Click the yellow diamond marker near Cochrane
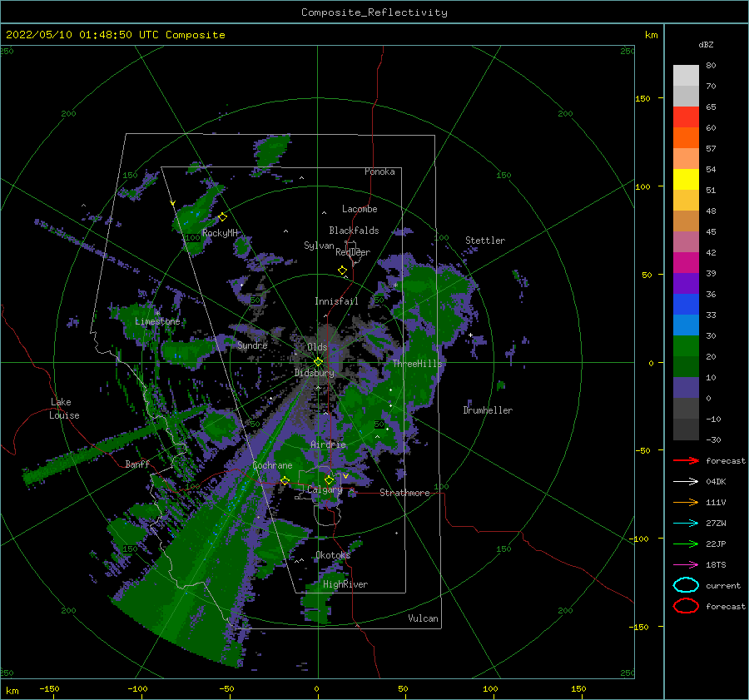The image size is (749, 700). [285, 480]
